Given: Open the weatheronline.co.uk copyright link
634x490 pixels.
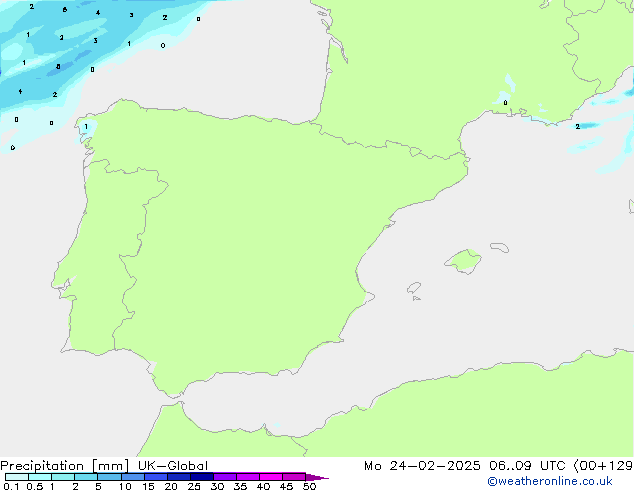Looking at the screenshot, I should click(550, 481).
